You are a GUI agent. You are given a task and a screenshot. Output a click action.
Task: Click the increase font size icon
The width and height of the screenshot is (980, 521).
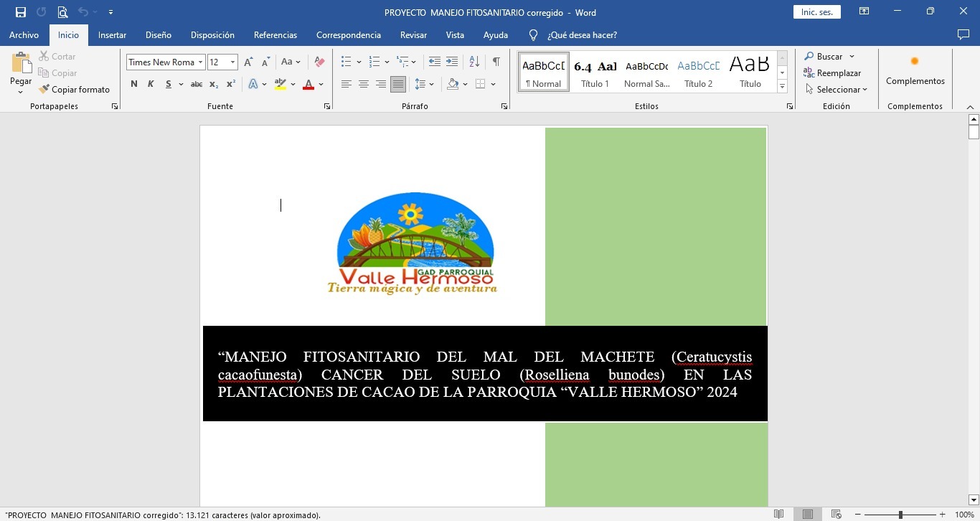248,62
